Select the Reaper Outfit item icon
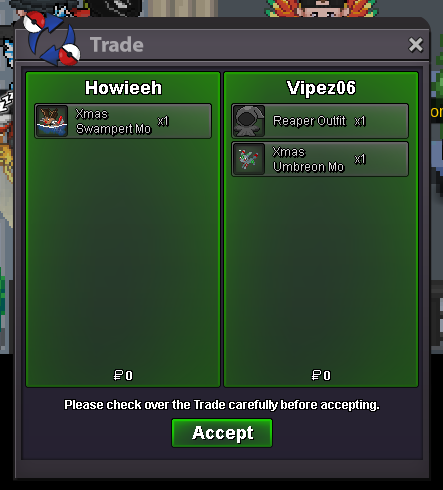The image size is (443, 490). [x=249, y=121]
